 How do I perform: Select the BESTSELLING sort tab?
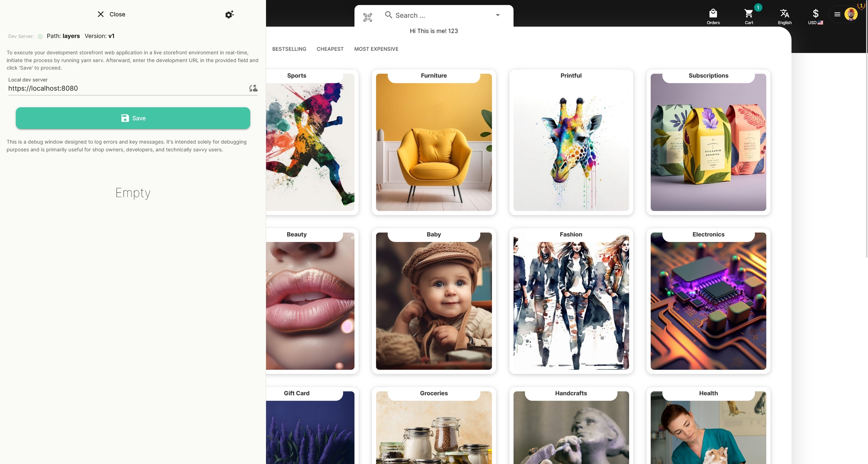(x=289, y=49)
